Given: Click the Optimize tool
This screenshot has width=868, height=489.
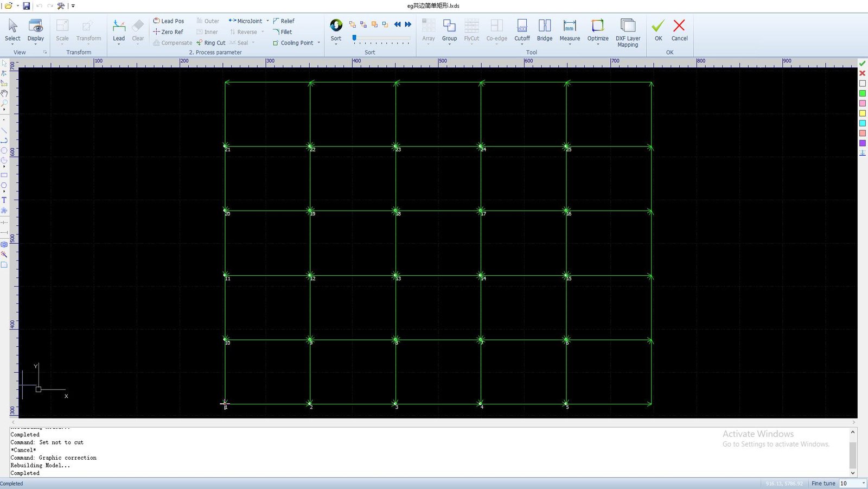Looking at the screenshot, I should [x=598, y=30].
